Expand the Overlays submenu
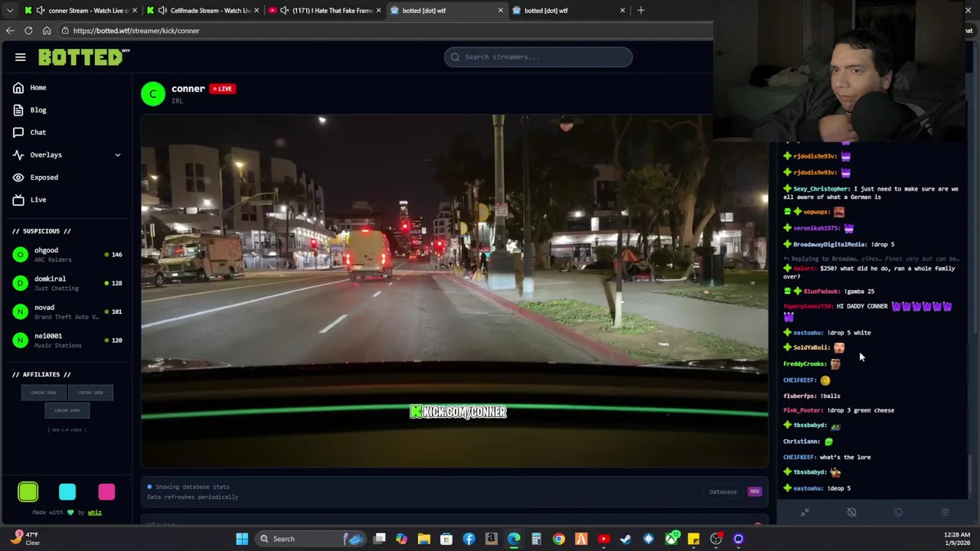 67,155
